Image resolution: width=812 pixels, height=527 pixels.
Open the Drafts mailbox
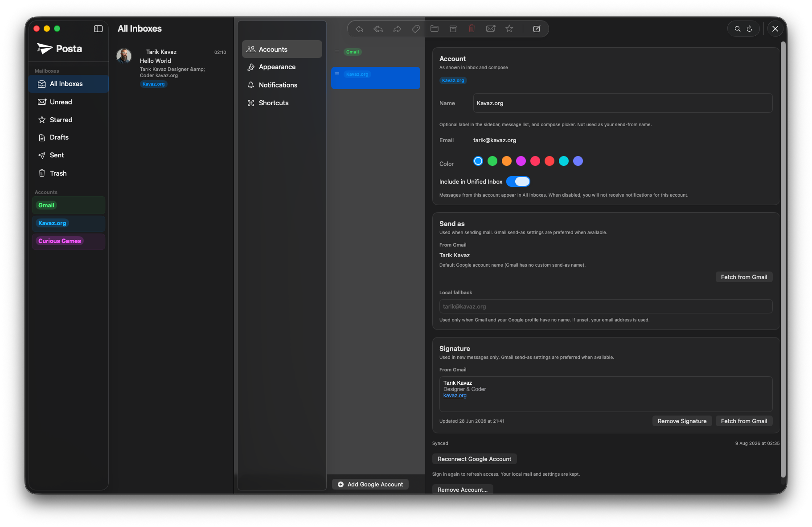tap(69, 137)
